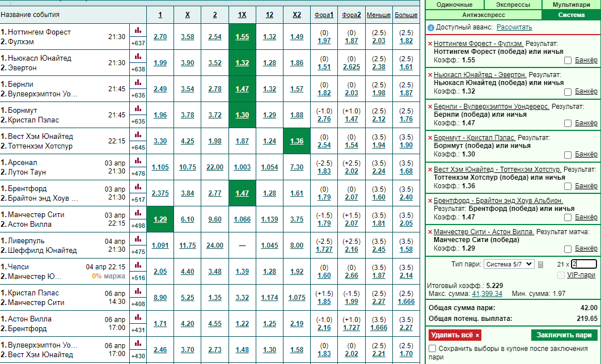Switch to the Экспрессы tab

pos(513,5)
